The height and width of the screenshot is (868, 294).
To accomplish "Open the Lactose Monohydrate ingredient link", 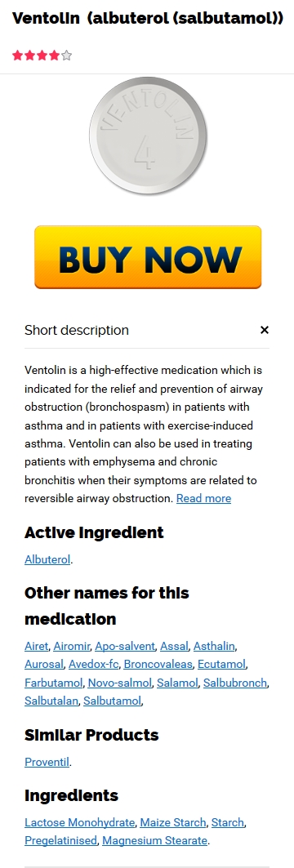I will (x=80, y=822).
